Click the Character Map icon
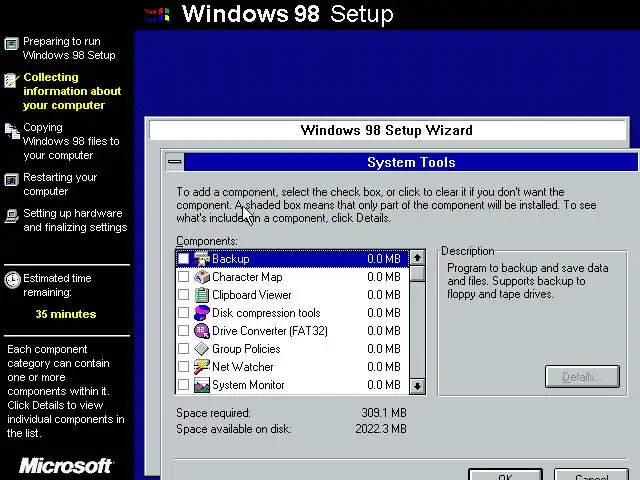The image size is (640, 480). click(x=202, y=277)
